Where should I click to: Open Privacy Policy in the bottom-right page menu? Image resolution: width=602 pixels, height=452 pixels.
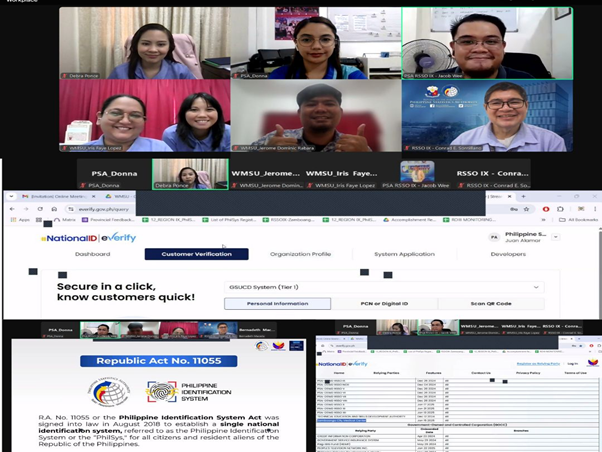coord(528,373)
